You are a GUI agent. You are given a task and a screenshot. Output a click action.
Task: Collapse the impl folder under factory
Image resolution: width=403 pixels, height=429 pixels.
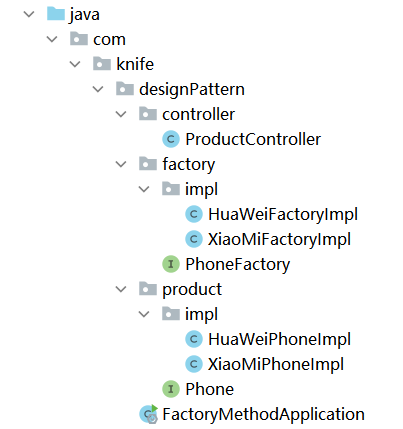pyautogui.click(x=144, y=189)
